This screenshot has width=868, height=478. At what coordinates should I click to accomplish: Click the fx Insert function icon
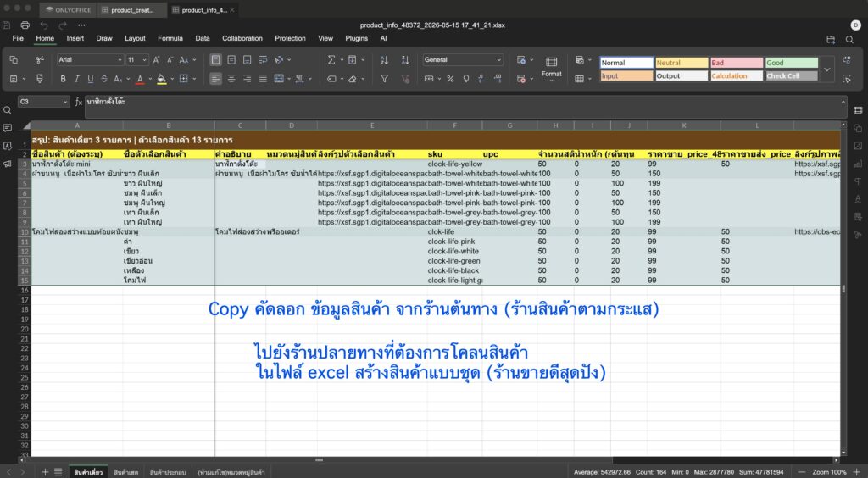point(79,102)
